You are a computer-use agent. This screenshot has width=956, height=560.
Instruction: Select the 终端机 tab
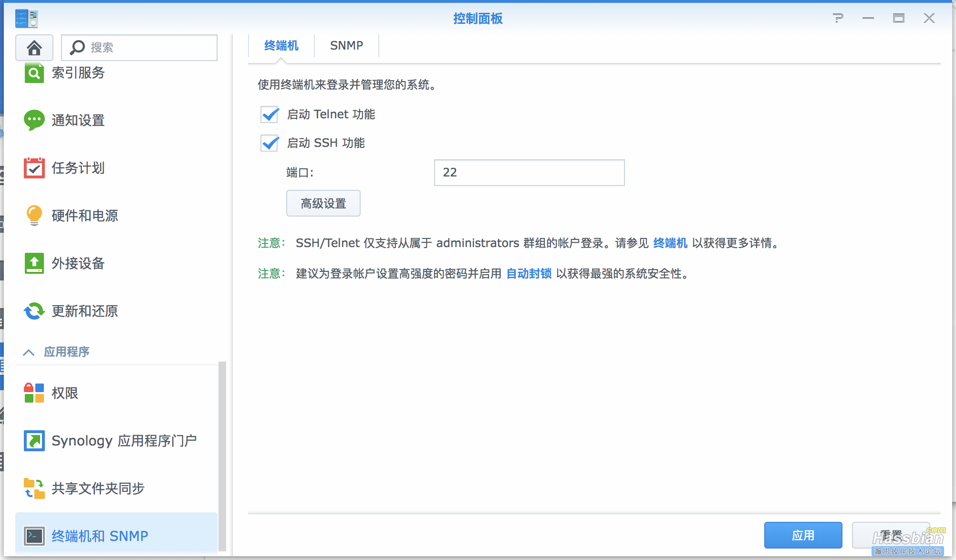point(281,46)
